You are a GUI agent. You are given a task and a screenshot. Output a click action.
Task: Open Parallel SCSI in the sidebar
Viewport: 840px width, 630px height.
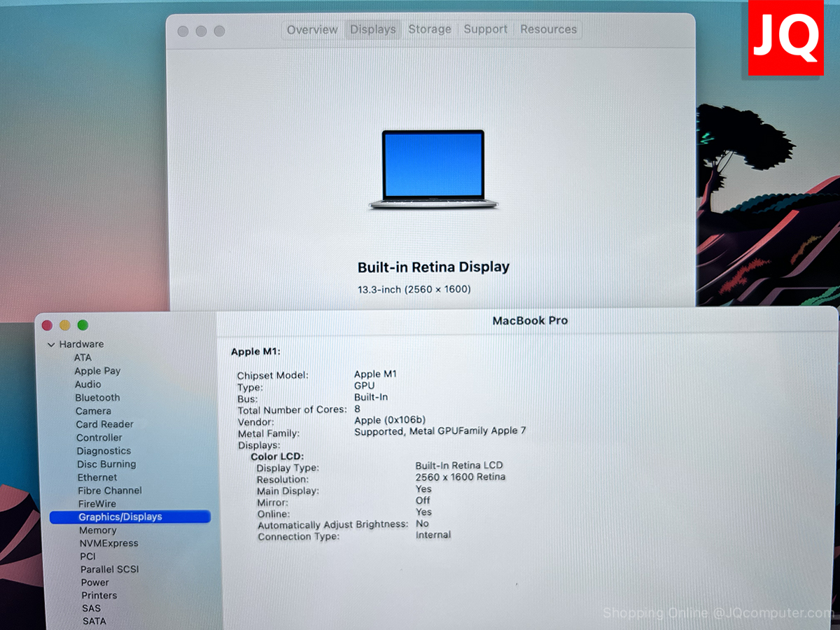click(x=109, y=569)
